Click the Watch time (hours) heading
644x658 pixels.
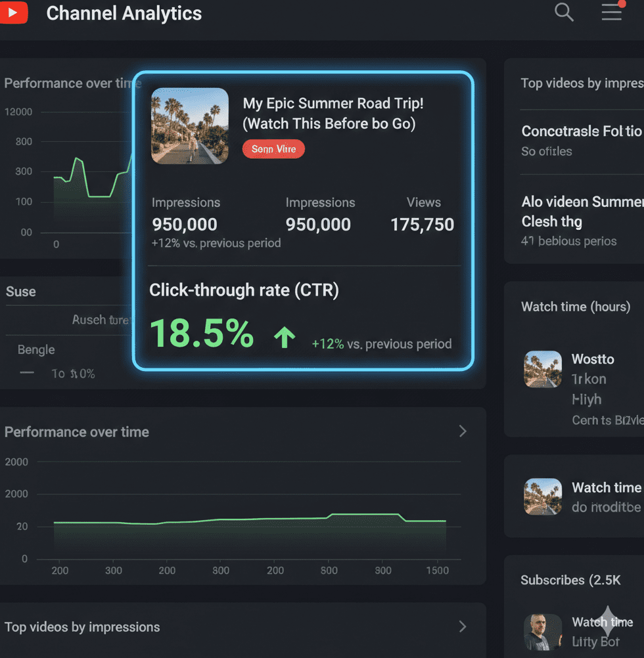click(576, 307)
